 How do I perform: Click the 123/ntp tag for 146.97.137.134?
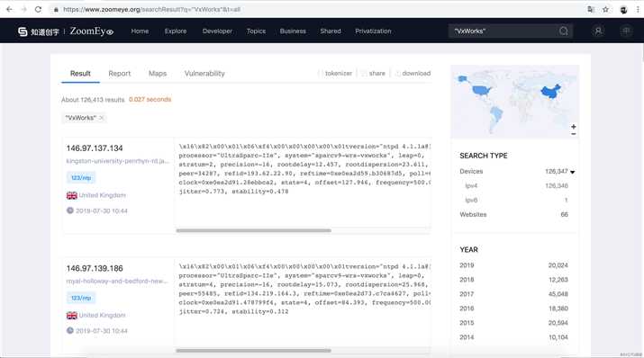pyautogui.click(x=81, y=178)
